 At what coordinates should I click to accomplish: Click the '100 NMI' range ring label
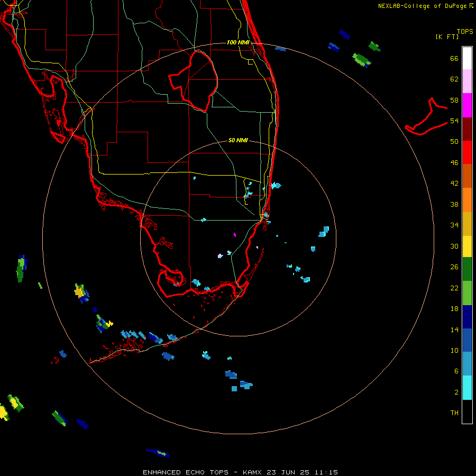point(238,42)
